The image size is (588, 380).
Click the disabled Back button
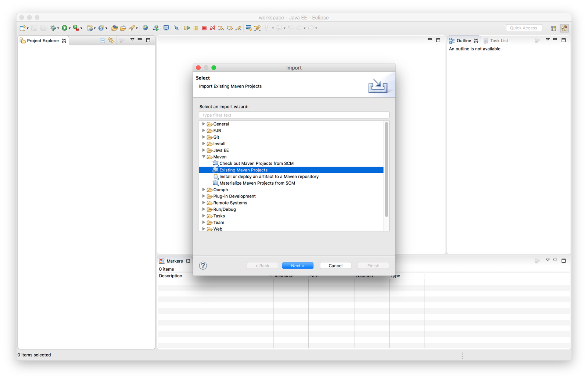(x=262, y=266)
